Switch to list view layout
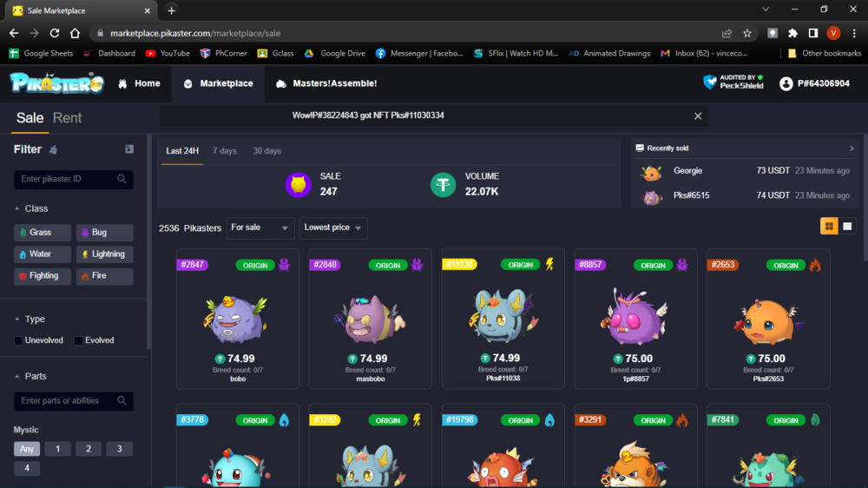 click(848, 226)
